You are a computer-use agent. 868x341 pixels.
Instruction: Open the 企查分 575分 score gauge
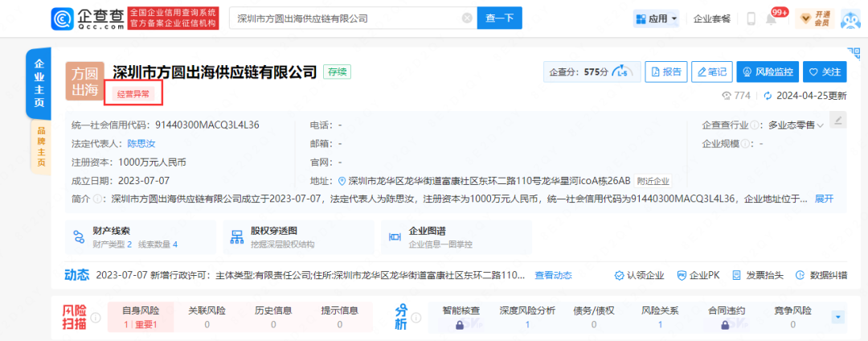pyautogui.click(x=592, y=72)
